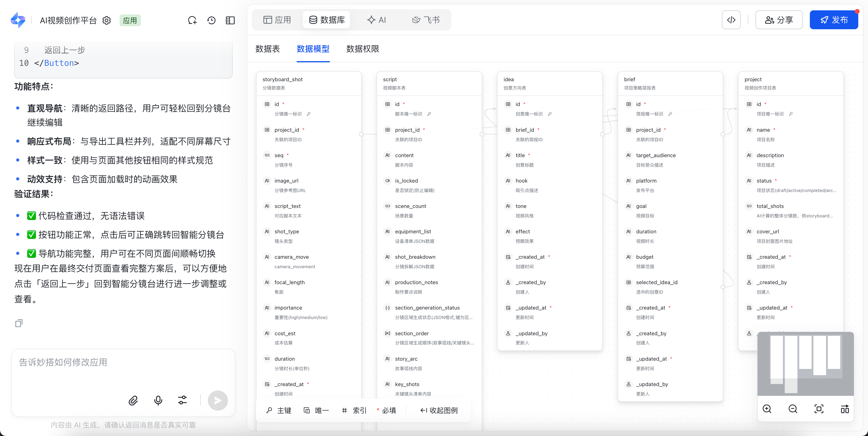Screen dimensions: 868x436
Task: Click the auto layout icon
Action: (844, 409)
